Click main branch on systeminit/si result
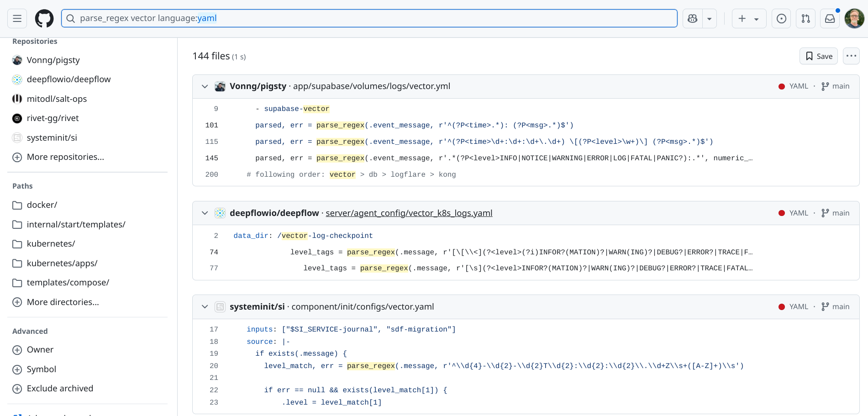This screenshot has height=416, width=868. point(836,307)
